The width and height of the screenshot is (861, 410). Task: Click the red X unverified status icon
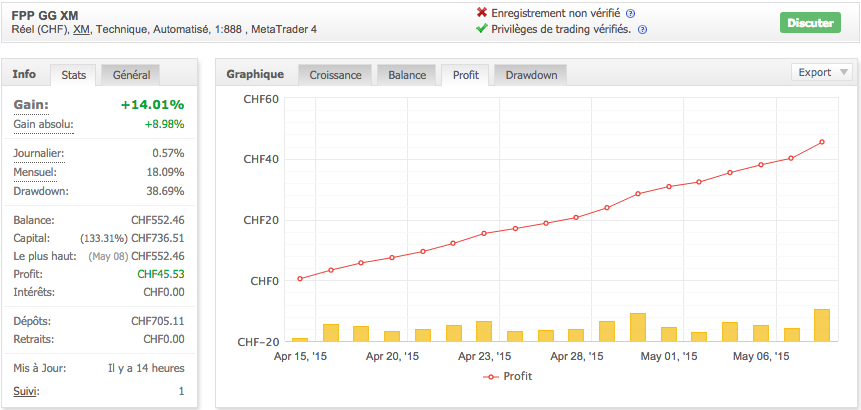coord(482,13)
